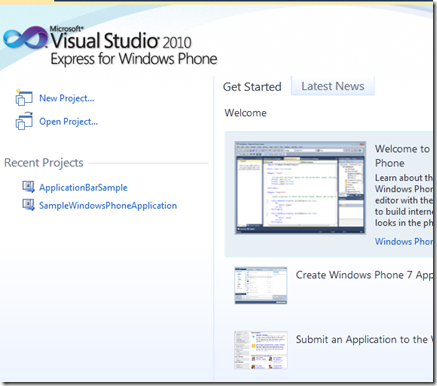Follow the blue Windows Phone link

click(x=404, y=241)
